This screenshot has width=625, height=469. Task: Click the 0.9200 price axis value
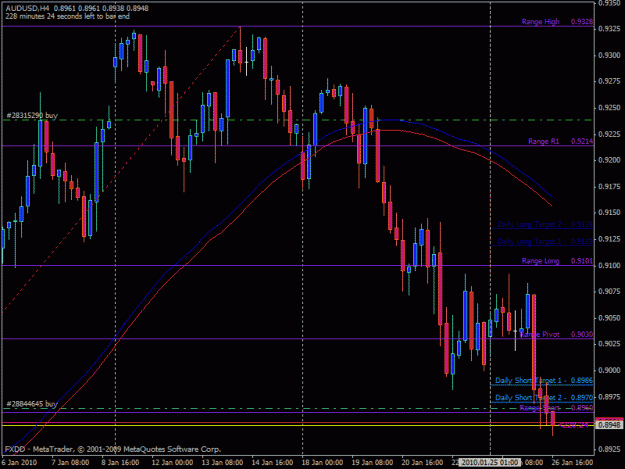click(x=610, y=160)
